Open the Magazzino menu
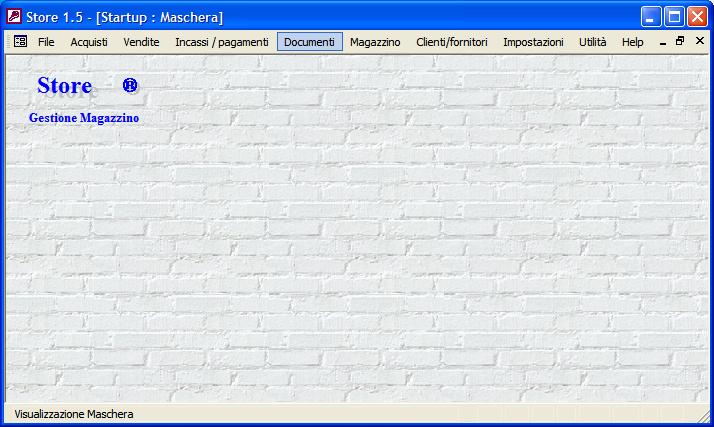Screen dimensions: 714x427 coord(375,42)
